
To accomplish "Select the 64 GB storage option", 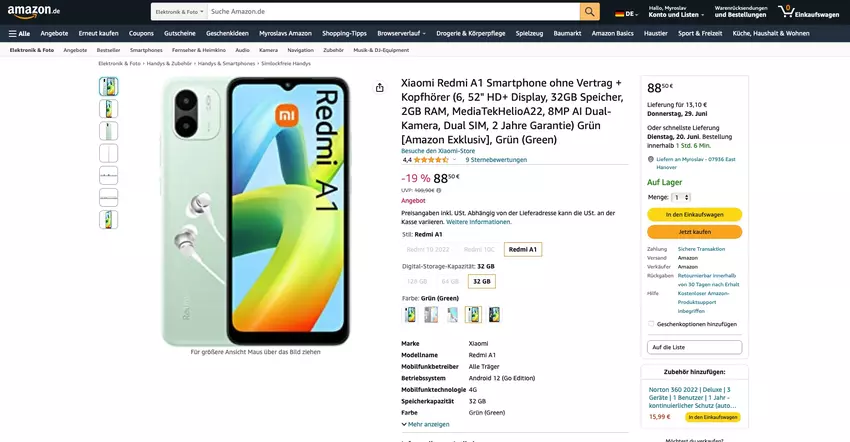I will (x=450, y=281).
